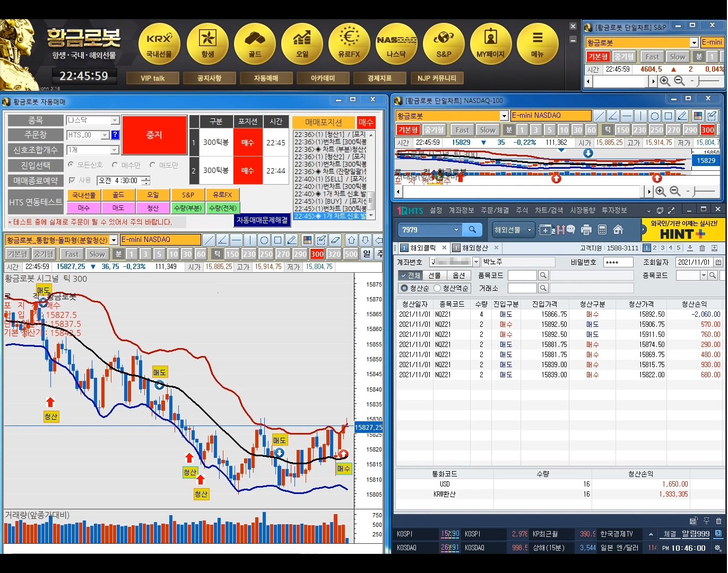Switch to the 해외청산 tab
The image size is (728, 573).
click(475, 248)
